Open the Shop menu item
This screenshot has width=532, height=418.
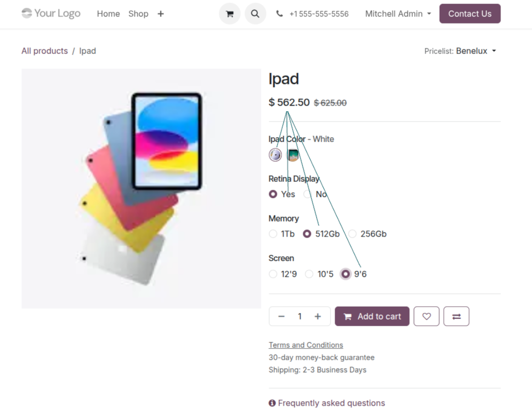138,14
